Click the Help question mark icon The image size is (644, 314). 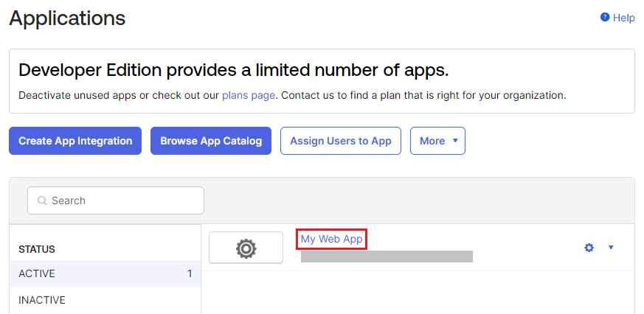pos(605,18)
